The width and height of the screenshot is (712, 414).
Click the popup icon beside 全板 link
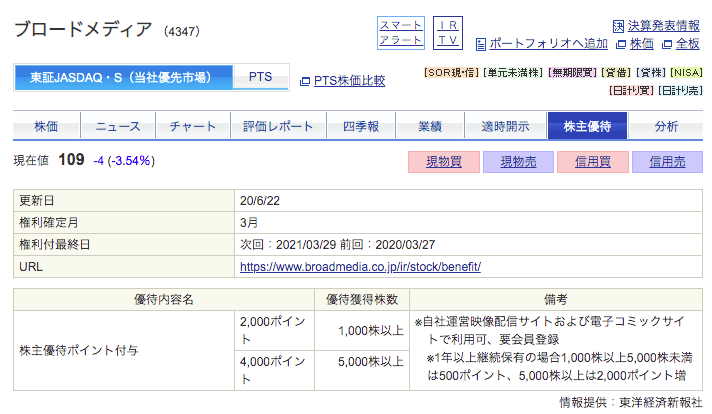667,44
